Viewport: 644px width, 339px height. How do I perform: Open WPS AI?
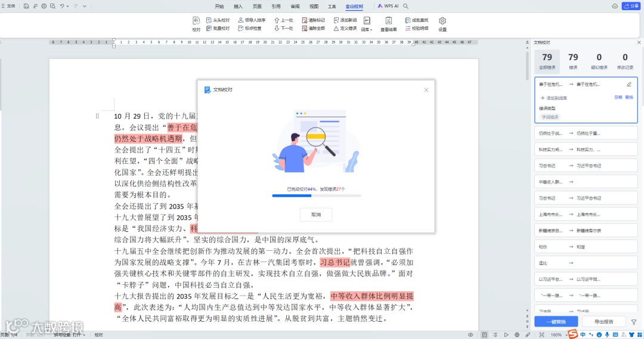[388, 6]
